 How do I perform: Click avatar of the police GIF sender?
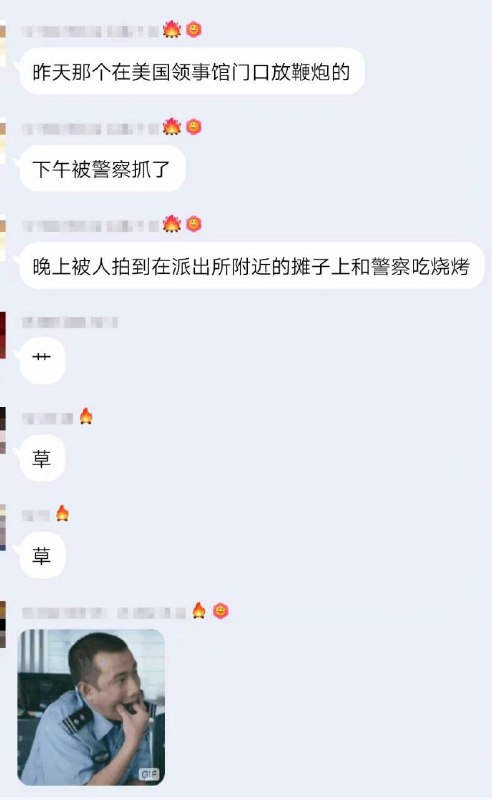tap(3, 624)
